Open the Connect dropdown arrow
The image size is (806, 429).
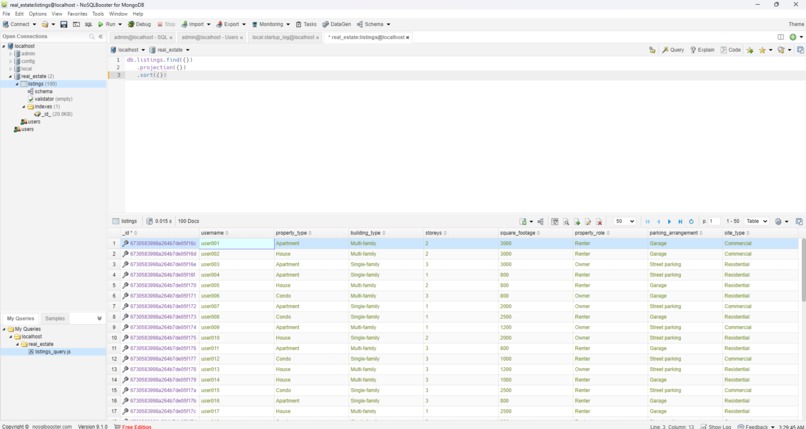tap(34, 24)
